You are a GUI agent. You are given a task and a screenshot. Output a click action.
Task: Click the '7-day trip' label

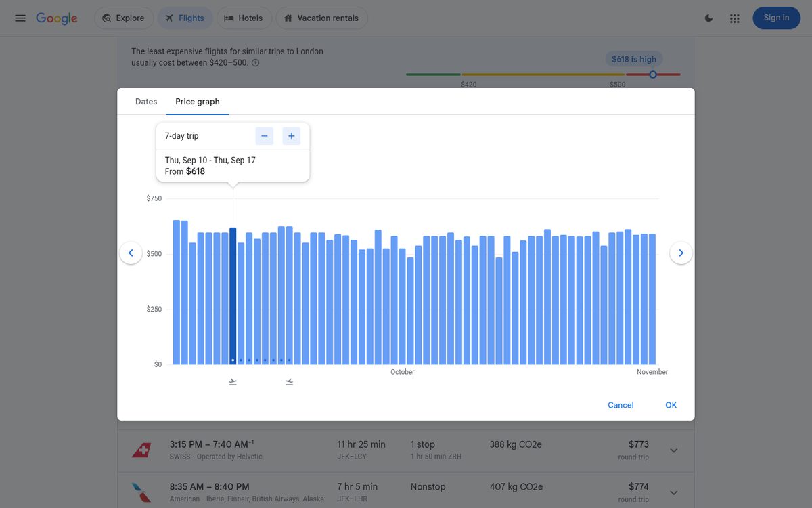tap(182, 136)
